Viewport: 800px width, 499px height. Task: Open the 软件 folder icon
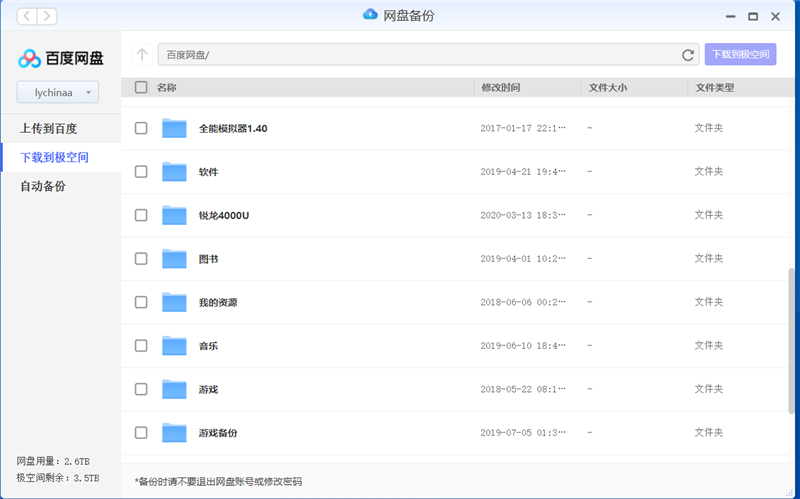point(174,171)
